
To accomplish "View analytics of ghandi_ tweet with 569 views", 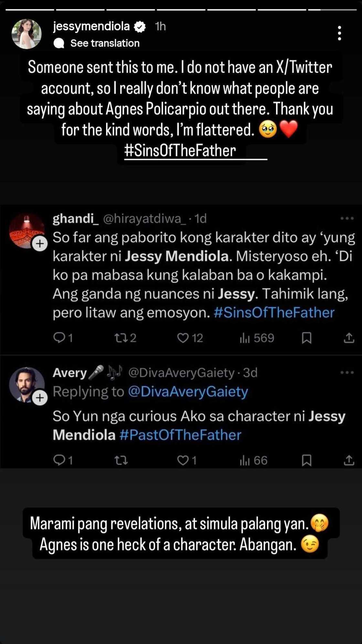I will click(x=257, y=338).
